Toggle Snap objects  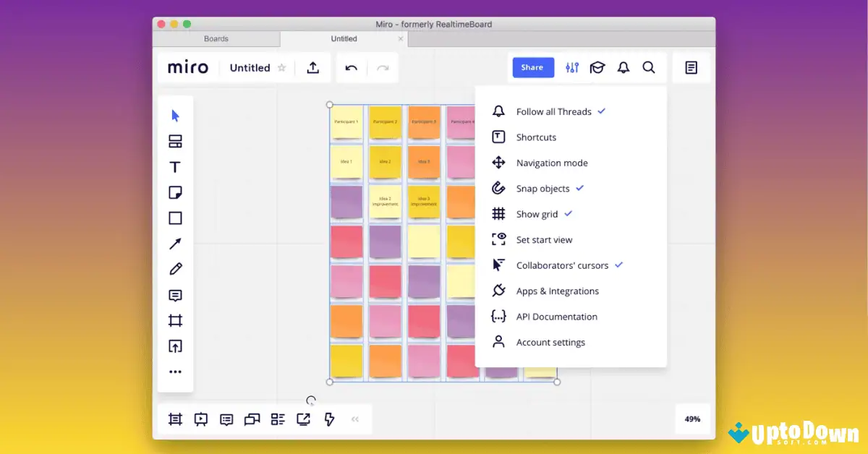[x=541, y=188]
